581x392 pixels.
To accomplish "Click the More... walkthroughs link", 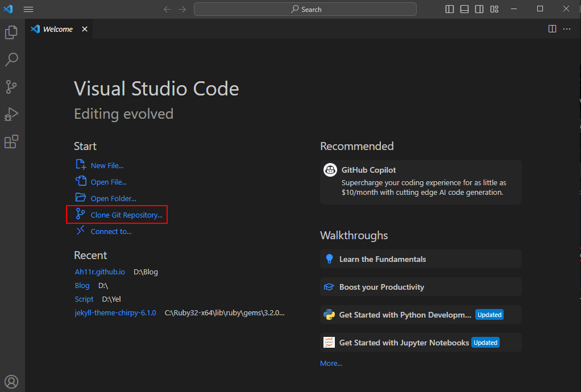I will click(x=331, y=364).
